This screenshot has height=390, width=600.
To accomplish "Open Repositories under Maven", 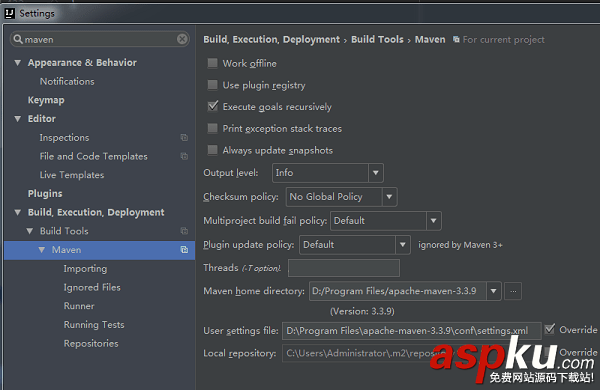I will pyautogui.click(x=91, y=343).
